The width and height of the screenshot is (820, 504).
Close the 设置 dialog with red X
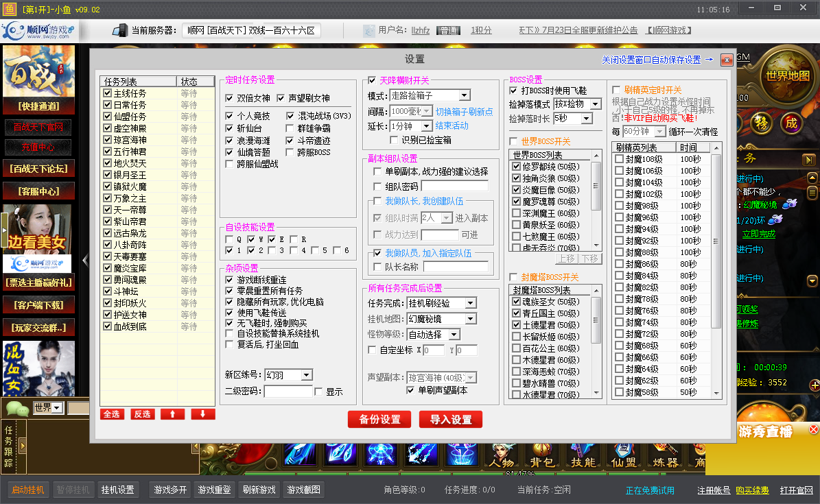point(727,60)
